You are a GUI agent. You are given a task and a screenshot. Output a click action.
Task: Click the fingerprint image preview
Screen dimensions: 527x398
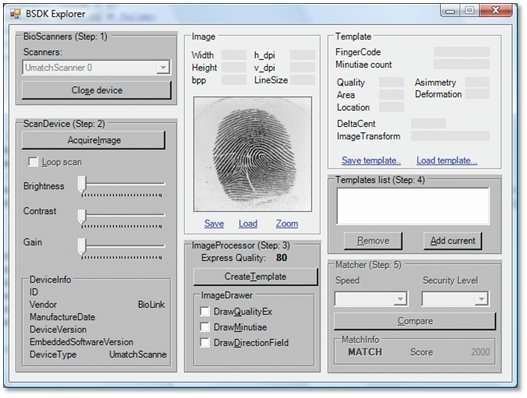252,154
